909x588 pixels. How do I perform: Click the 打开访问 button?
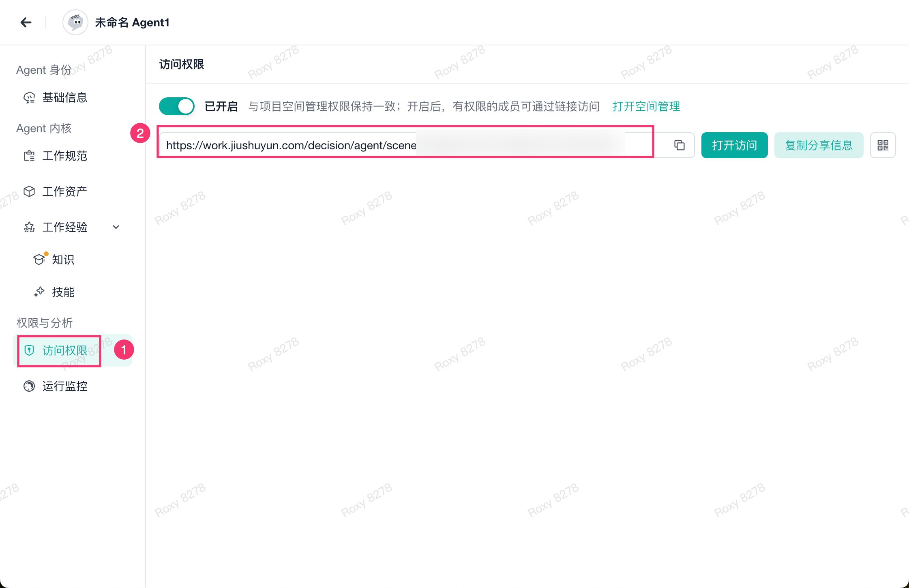734,145
